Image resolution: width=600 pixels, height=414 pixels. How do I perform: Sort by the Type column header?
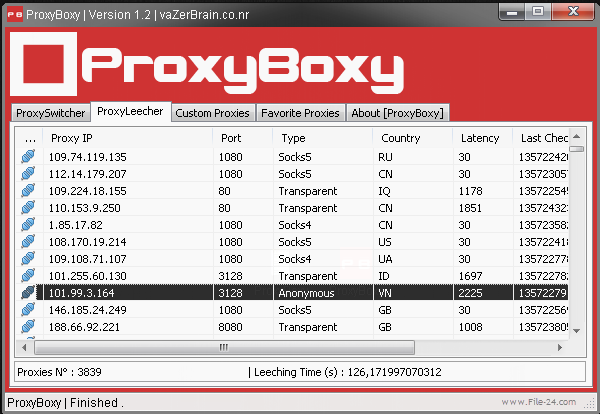click(x=323, y=138)
